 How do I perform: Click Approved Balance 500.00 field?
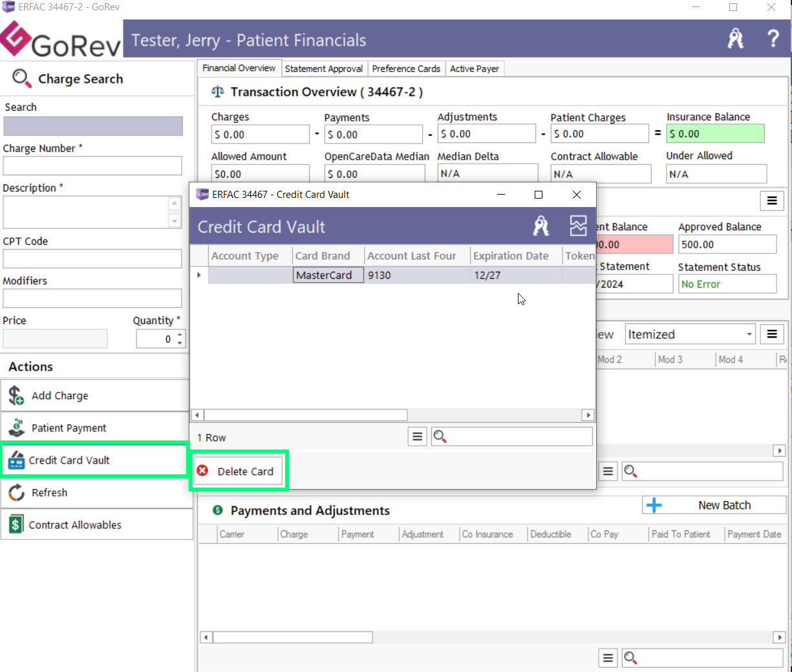tap(727, 244)
